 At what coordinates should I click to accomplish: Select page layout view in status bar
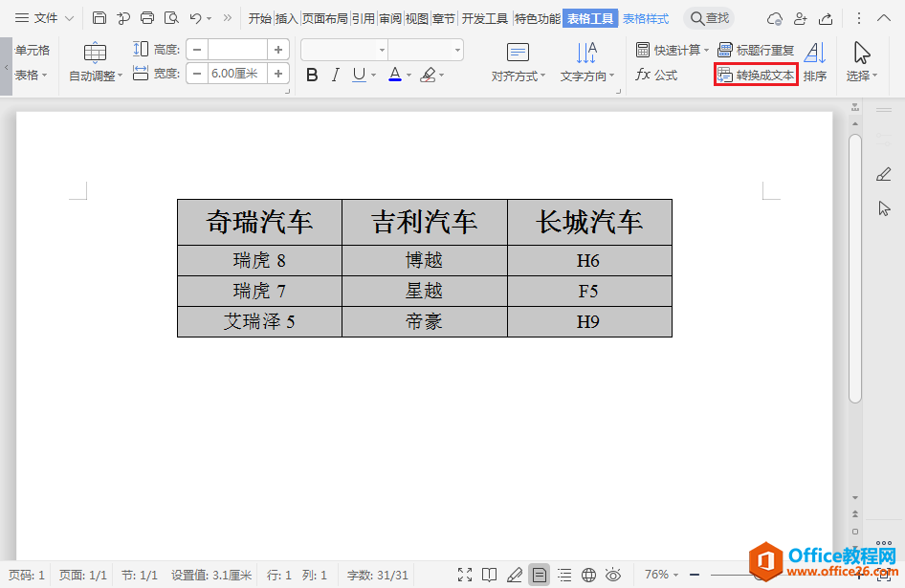(539, 575)
